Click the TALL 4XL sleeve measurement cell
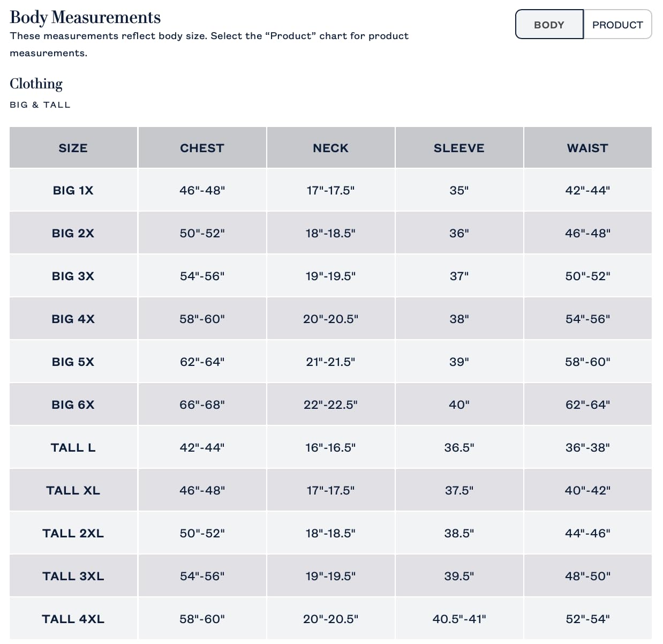This screenshot has height=644, width=663. [459, 619]
